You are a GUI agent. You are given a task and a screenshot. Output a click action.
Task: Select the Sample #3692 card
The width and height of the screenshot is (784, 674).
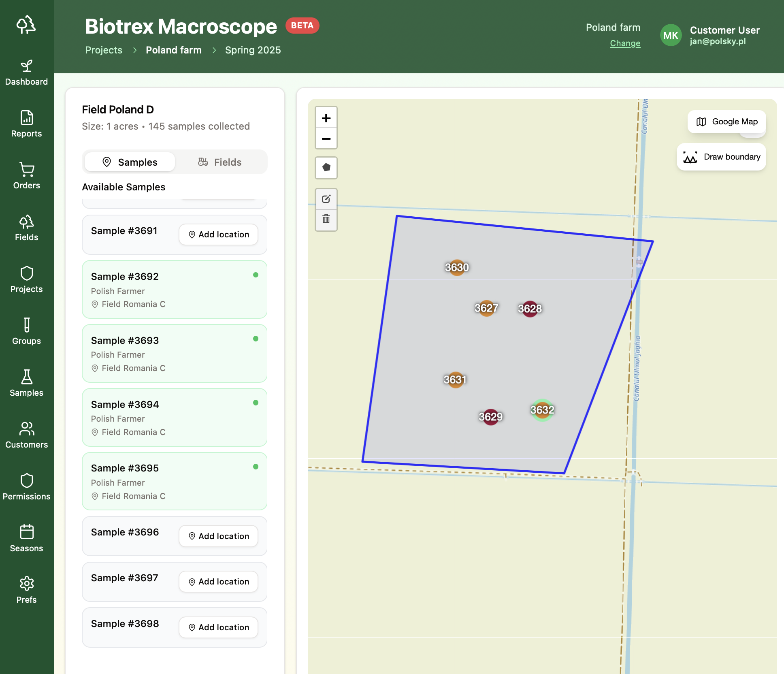(175, 290)
